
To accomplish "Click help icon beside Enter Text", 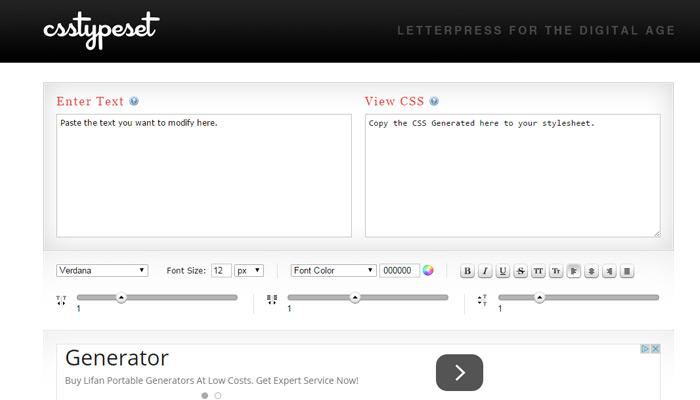I will pos(134,101).
